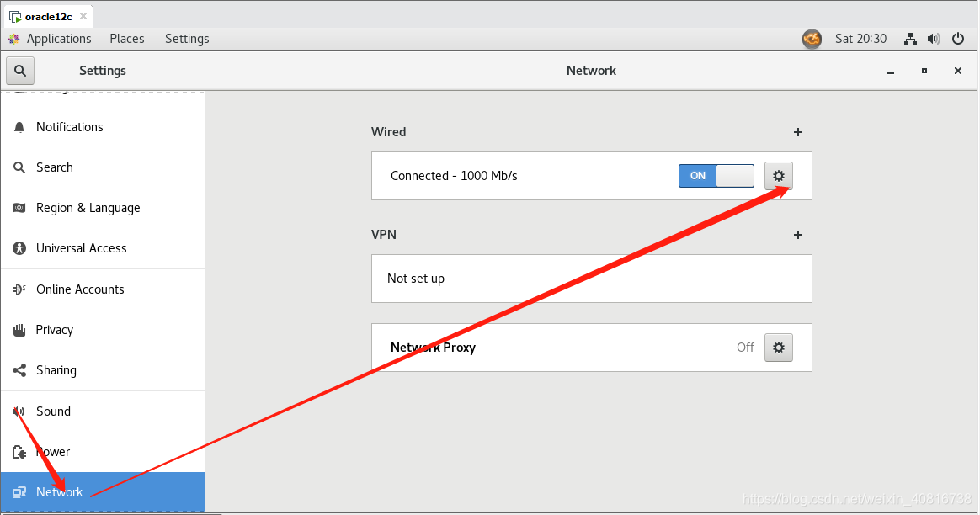
Task: Click the power icon in top bar
Action: pyautogui.click(x=957, y=39)
